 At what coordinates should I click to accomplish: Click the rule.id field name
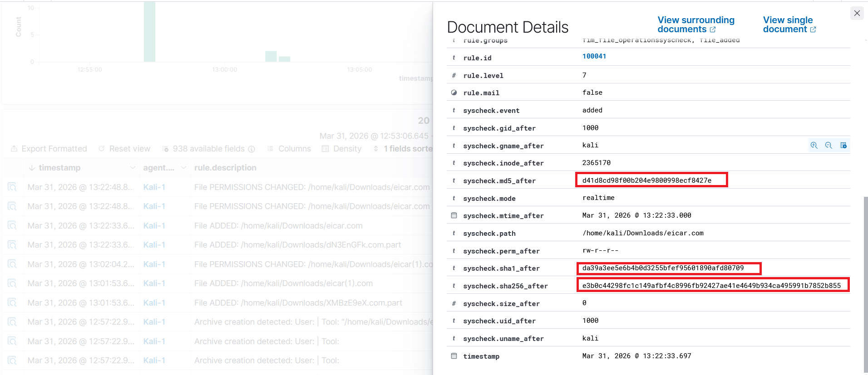[478, 58]
